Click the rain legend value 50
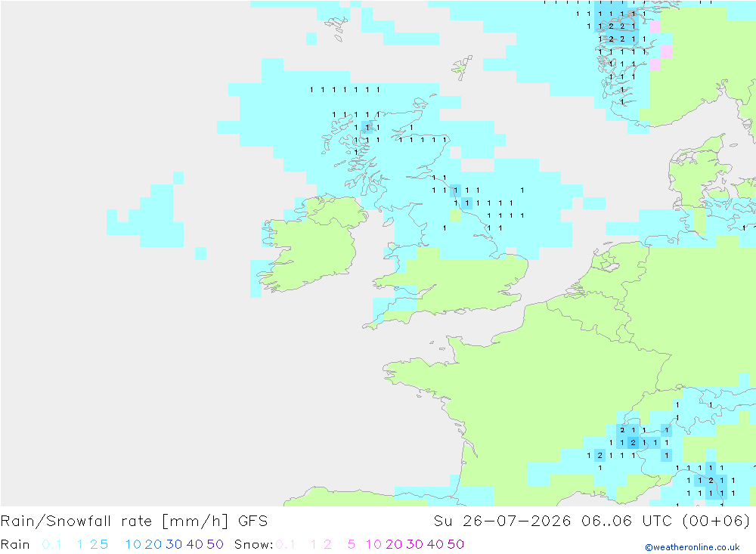Image resolution: width=756 pixels, height=554 pixels. [x=215, y=544]
